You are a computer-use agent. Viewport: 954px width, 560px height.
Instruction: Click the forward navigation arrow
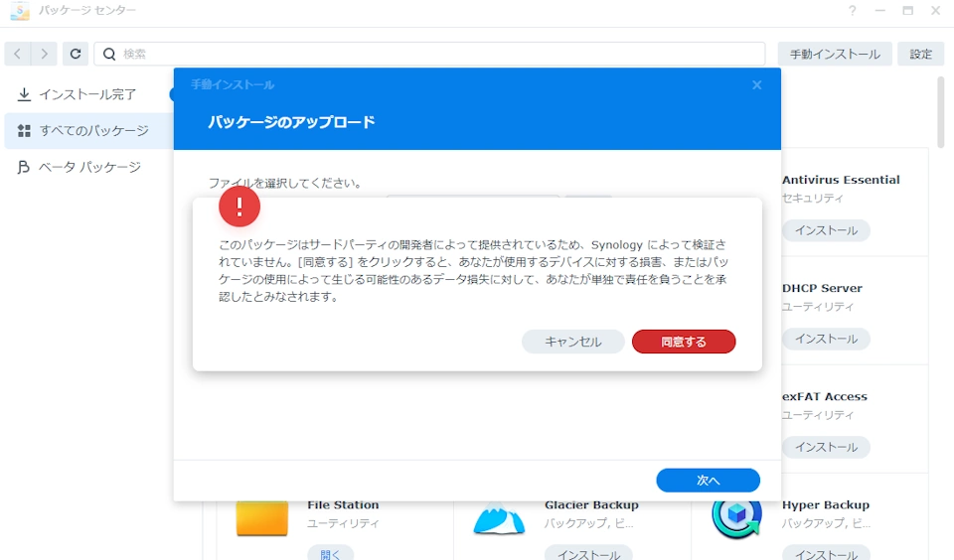click(x=44, y=55)
